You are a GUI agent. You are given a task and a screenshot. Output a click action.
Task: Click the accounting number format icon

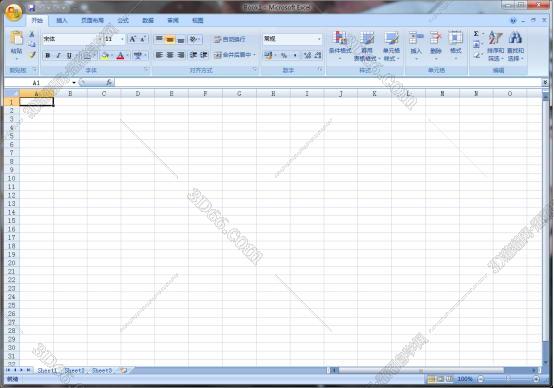[x=269, y=55]
